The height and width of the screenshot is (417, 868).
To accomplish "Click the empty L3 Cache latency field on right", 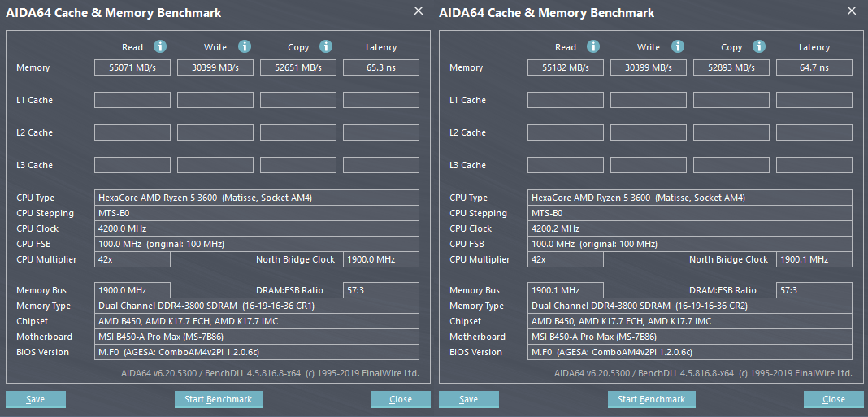I will 814,165.
